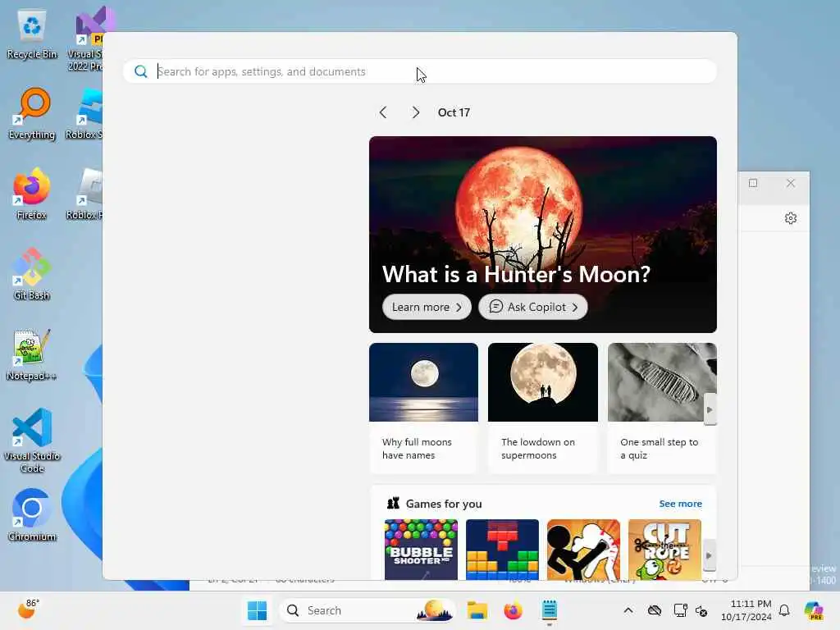Click the search box for apps and settings

pos(420,71)
